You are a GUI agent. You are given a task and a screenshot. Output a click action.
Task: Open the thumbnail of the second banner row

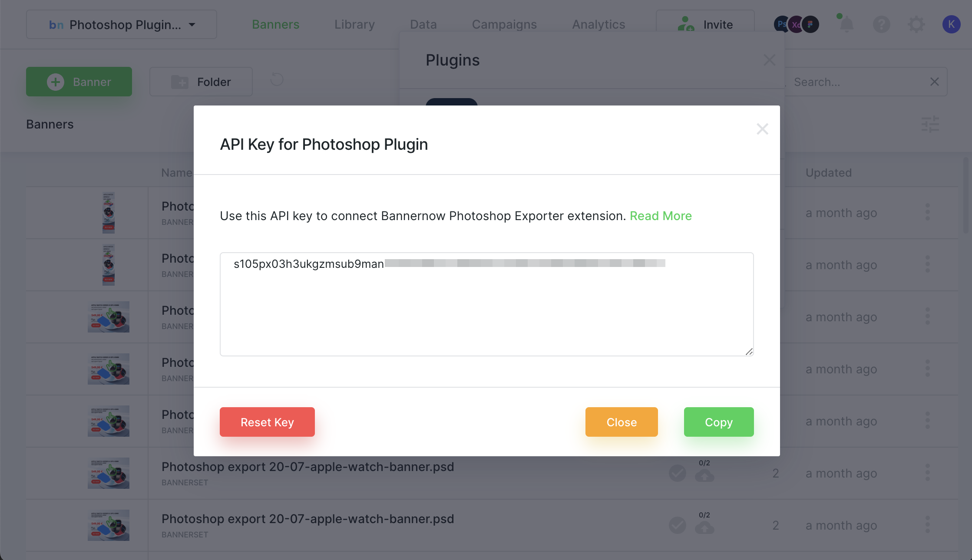point(109,265)
